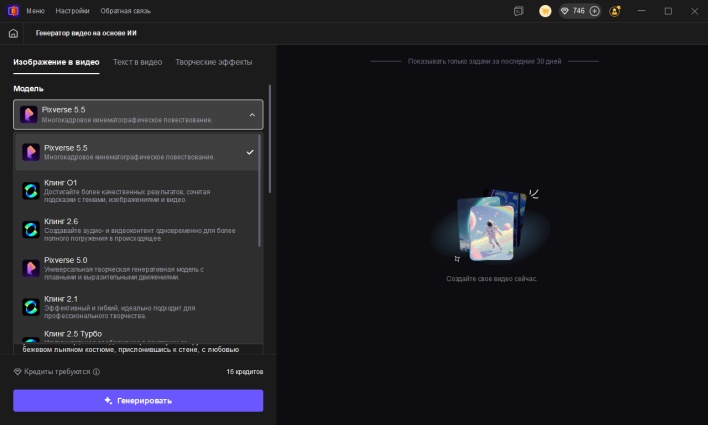Image resolution: width=708 pixels, height=425 pixels.
Task: Open the user account profile icon
Action: tap(614, 11)
